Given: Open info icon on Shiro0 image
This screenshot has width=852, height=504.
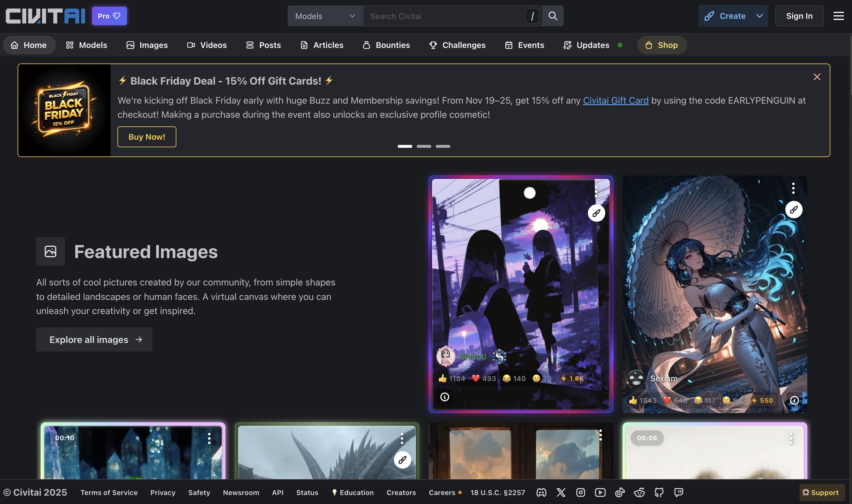Looking at the screenshot, I should (444, 397).
